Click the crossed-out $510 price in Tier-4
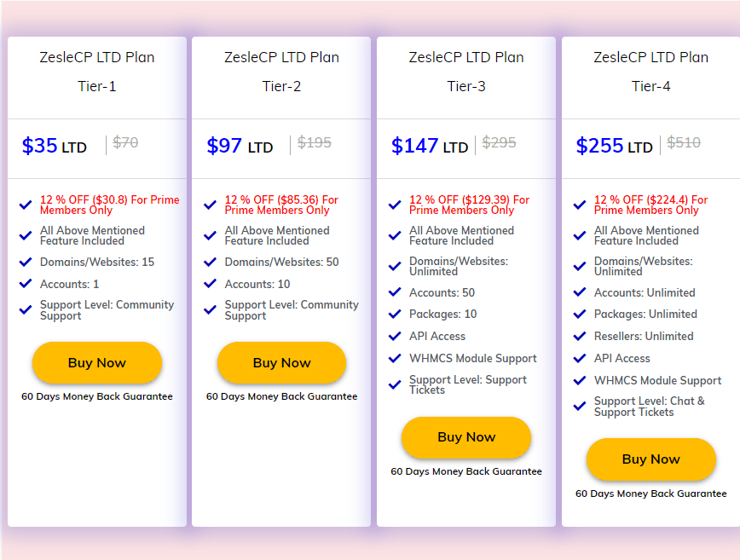Viewport: 740px width, 560px height. click(684, 142)
